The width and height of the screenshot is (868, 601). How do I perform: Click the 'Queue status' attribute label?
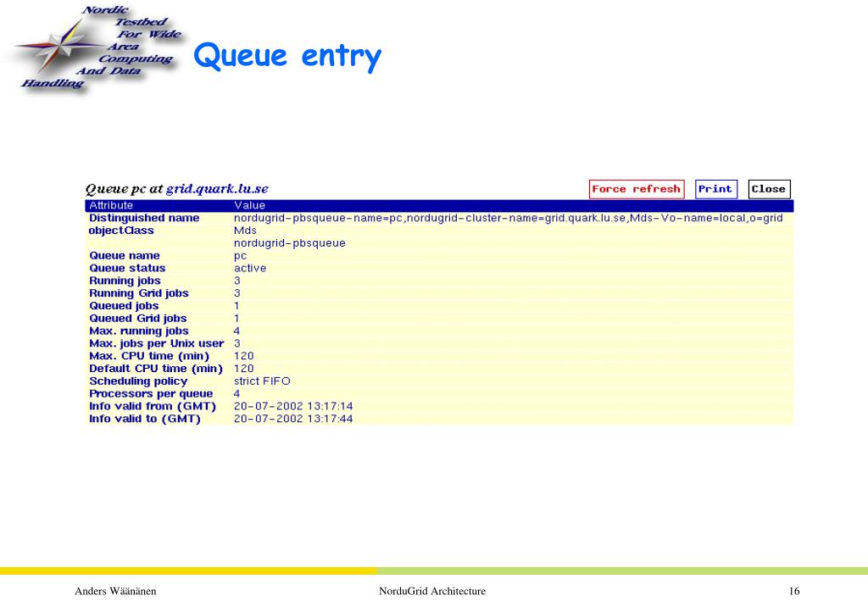click(127, 269)
